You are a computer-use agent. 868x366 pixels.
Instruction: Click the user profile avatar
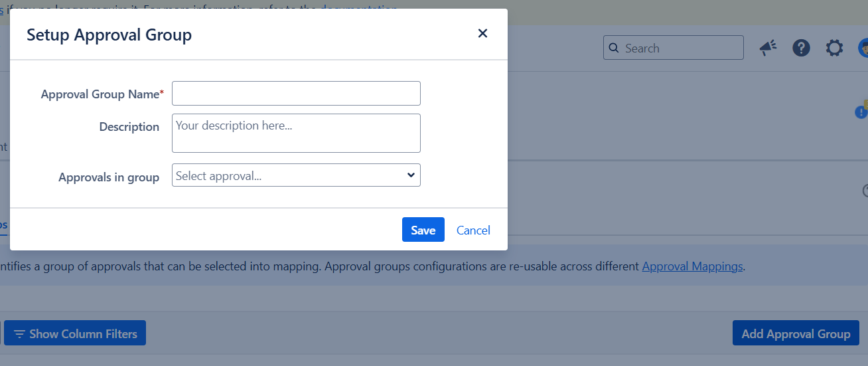coord(863,48)
